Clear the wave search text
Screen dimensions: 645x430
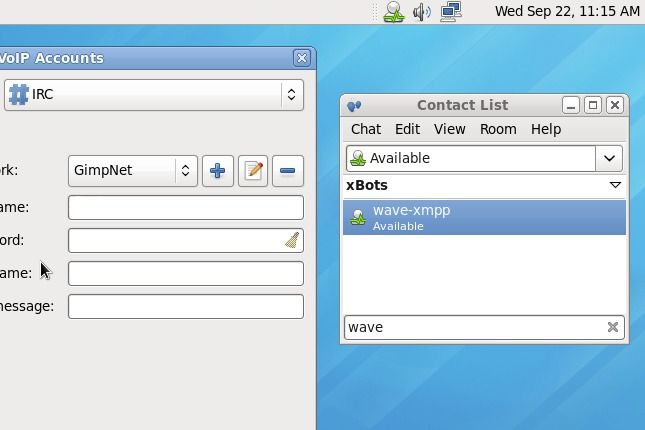613,327
